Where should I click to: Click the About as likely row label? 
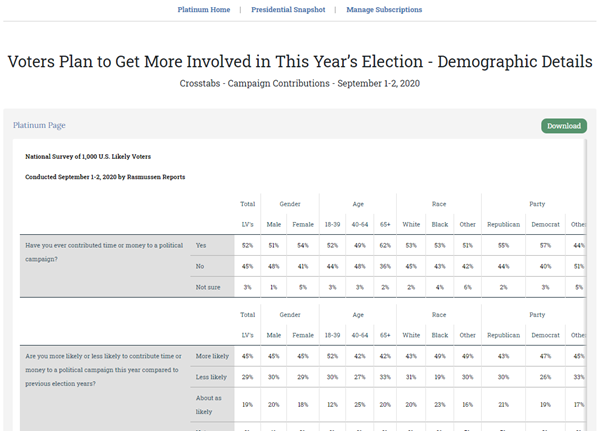click(208, 405)
